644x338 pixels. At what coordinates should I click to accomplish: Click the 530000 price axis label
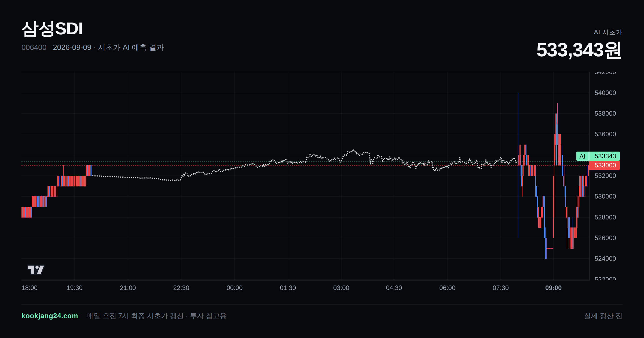[x=605, y=196]
